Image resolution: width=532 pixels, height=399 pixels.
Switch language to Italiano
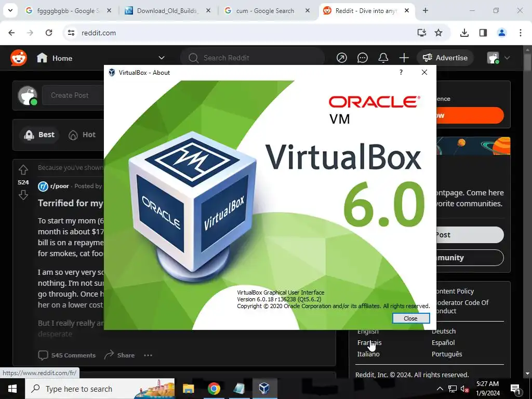pyautogui.click(x=368, y=354)
